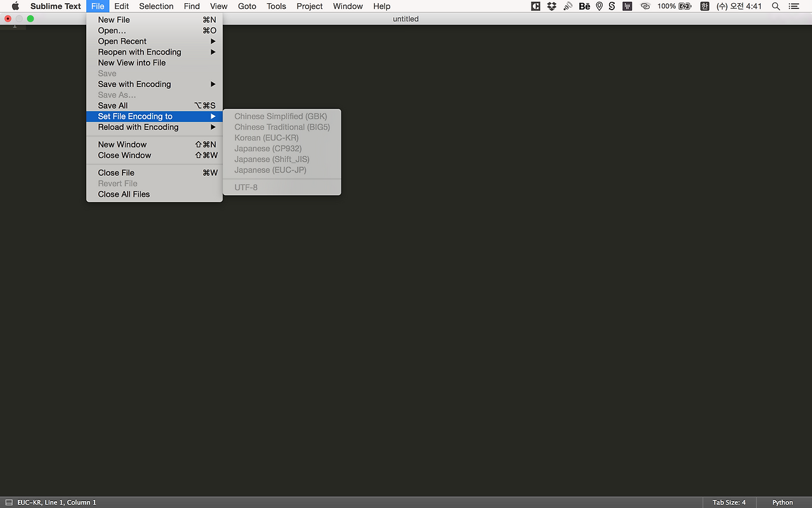
Task: Select Japanese (Shift_JIS) encoding
Action: click(x=282, y=159)
